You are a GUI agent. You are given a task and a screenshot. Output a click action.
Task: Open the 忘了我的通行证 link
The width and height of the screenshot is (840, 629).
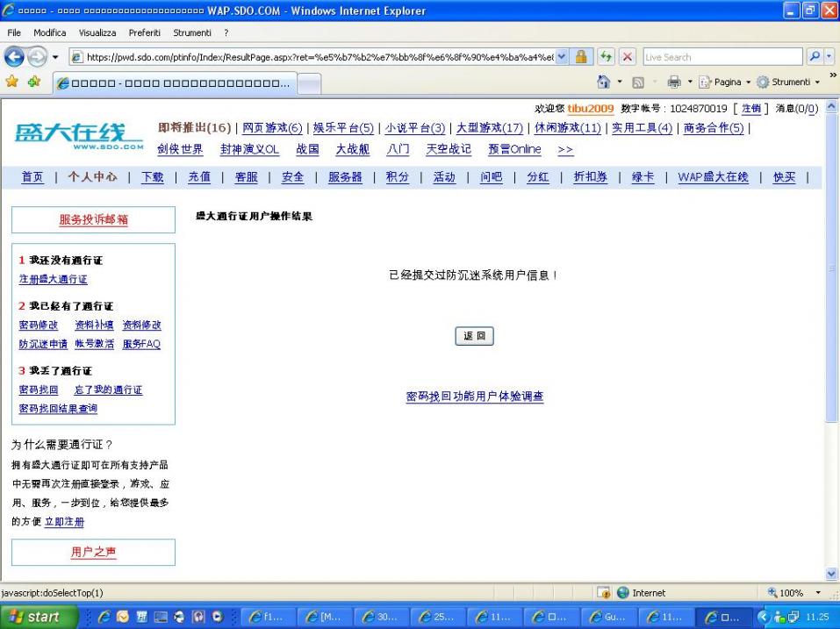pyautogui.click(x=108, y=390)
